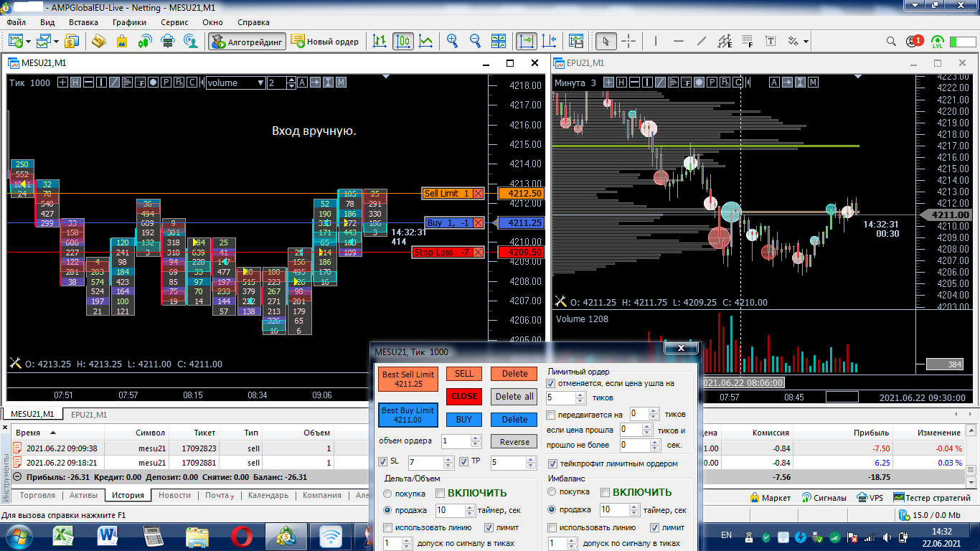The height and width of the screenshot is (551, 980).
Task: Select the arrow cursor tool
Action: [x=606, y=42]
